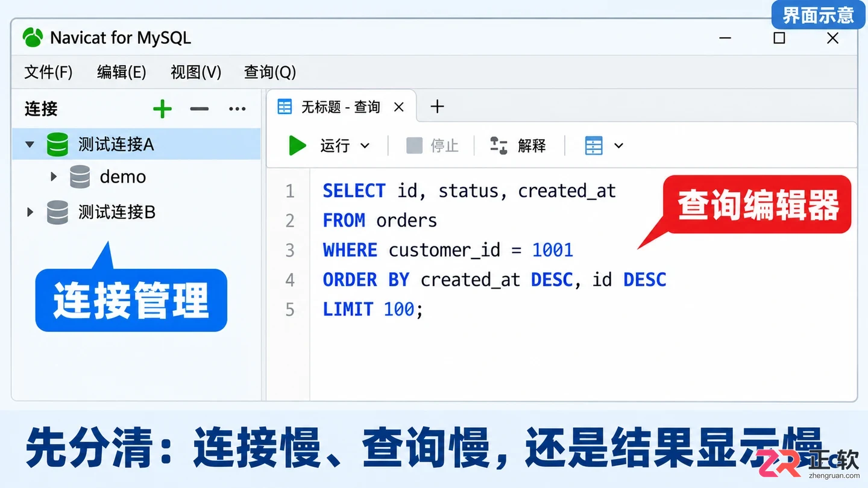Collapse the 测试连接A tree node
Image resolution: width=868 pixels, height=488 pixels.
30,145
